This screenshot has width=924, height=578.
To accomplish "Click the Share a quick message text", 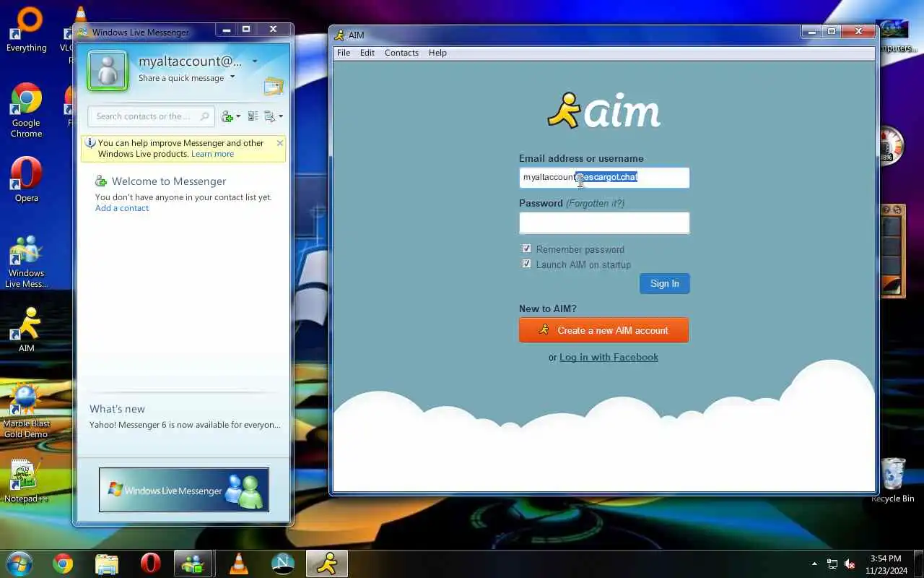I will 181,78.
